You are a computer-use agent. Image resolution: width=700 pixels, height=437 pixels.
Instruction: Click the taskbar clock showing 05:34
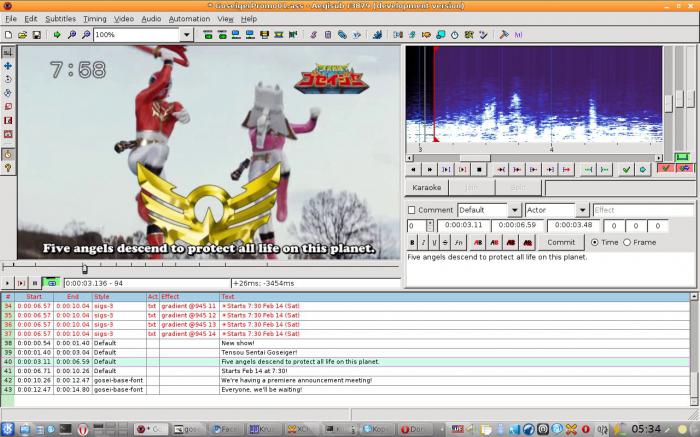(646, 429)
